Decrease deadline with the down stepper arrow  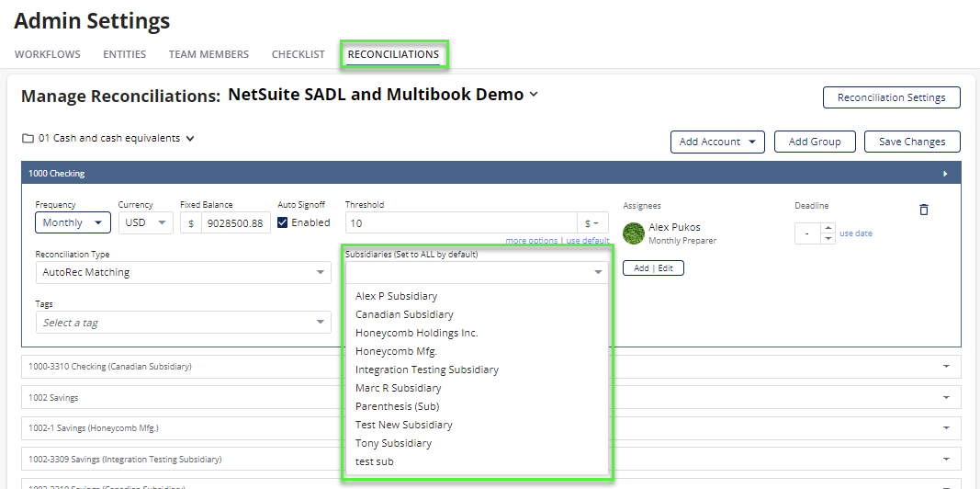click(x=828, y=238)
